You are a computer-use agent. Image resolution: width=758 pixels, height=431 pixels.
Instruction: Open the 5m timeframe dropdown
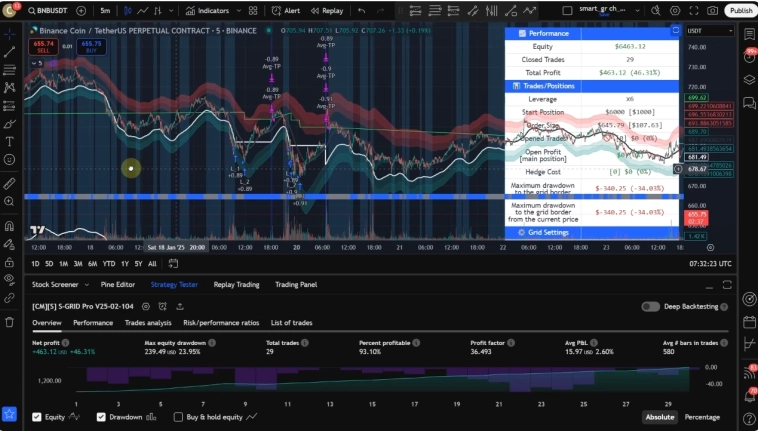pyautogui.click(x=105, y=10)
